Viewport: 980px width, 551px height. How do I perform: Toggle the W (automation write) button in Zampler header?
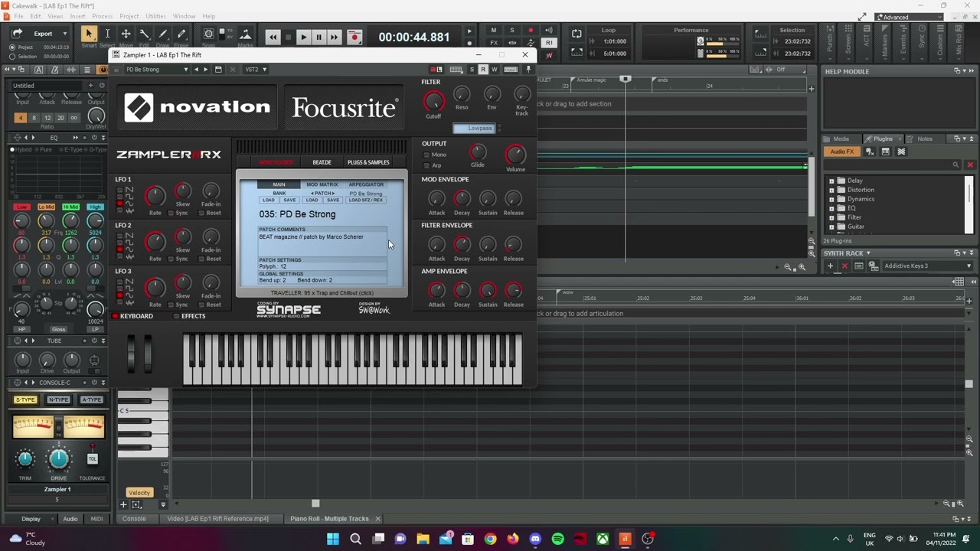(x=494, y=70)
